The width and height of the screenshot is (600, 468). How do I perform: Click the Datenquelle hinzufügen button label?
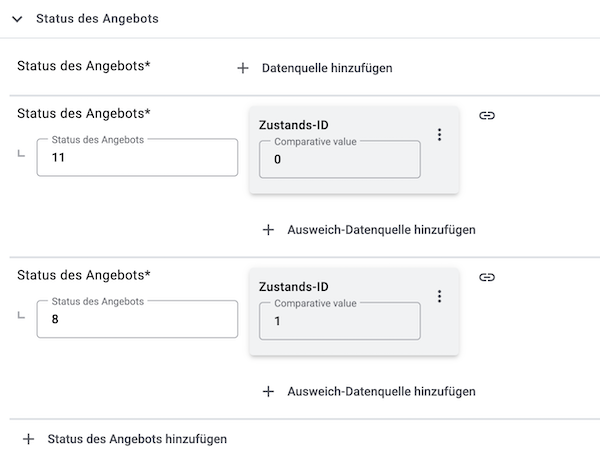(x=326, y=69)
